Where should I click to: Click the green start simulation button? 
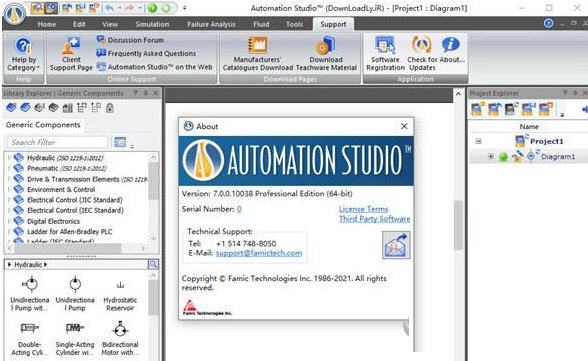[152, 8]
